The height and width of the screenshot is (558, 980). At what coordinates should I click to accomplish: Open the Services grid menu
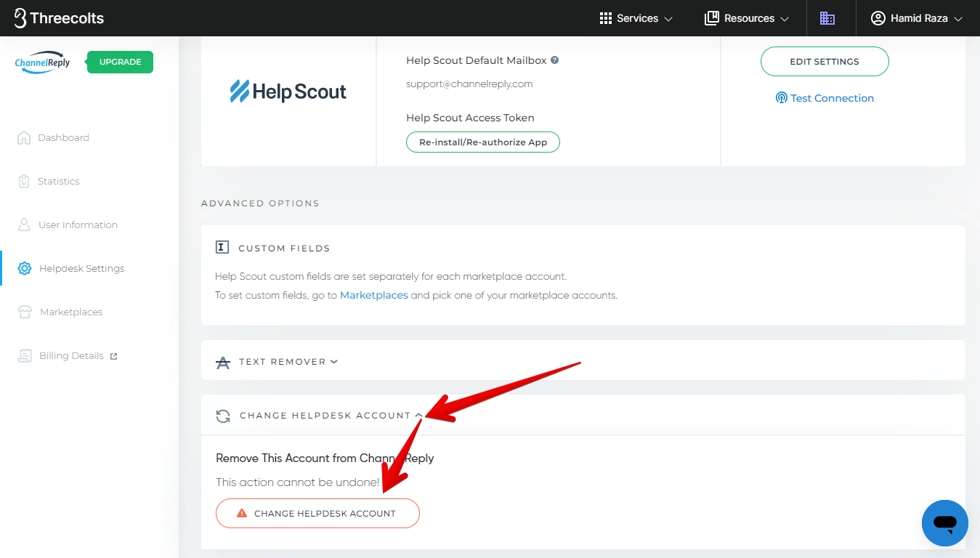pyautogui.click(x=636, y=18)
